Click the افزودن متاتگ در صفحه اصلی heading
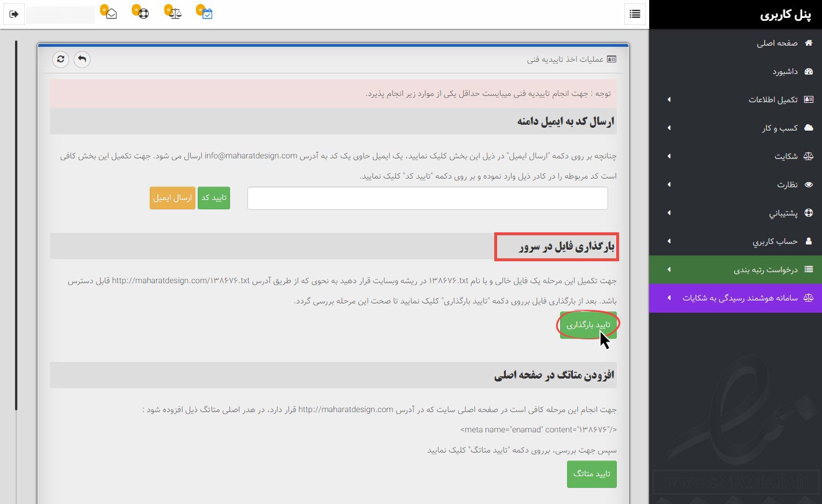 tap(554, 375)
